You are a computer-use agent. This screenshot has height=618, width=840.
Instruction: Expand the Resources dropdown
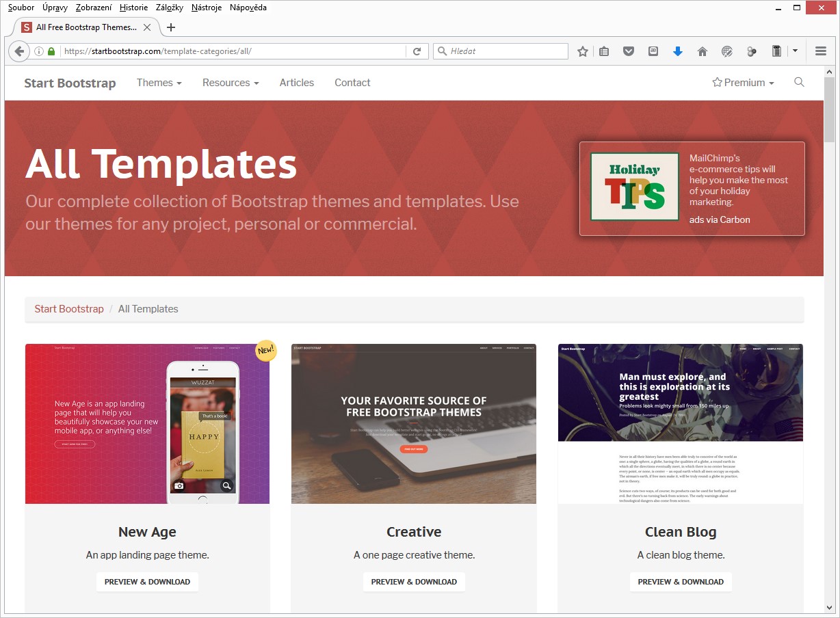click(231, 83)
